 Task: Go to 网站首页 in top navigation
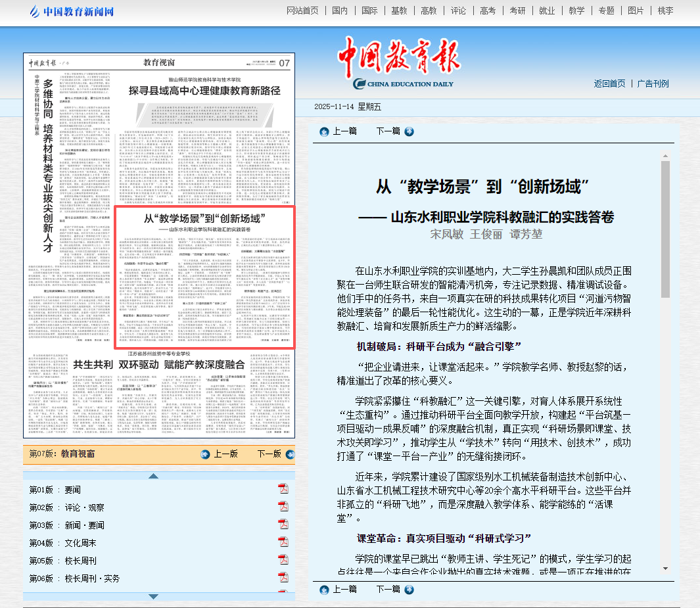[x=302, y=11]
